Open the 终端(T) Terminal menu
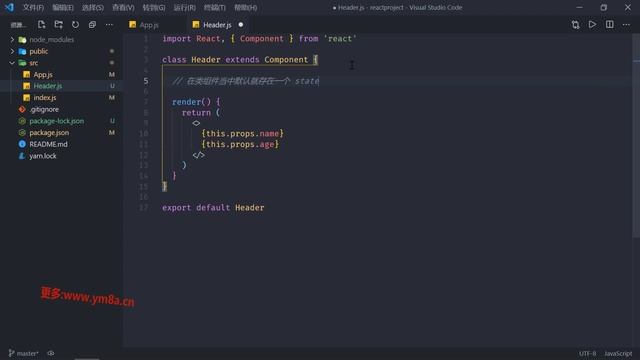Viewport: 640px width, 360px height. [214, 7]
